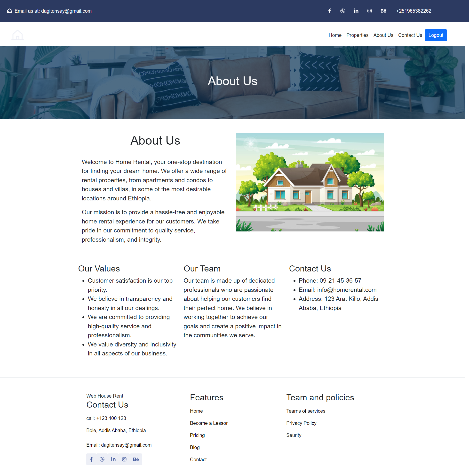Click the Instagram icon in the footer
This screenshot has height=476, width=469.
coord(124,459)
